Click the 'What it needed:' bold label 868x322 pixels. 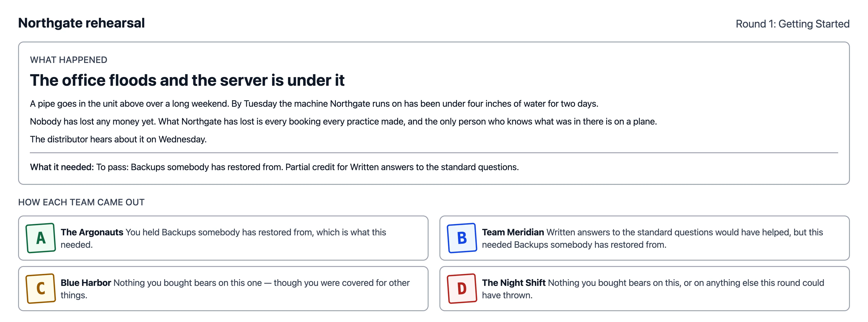62,167
